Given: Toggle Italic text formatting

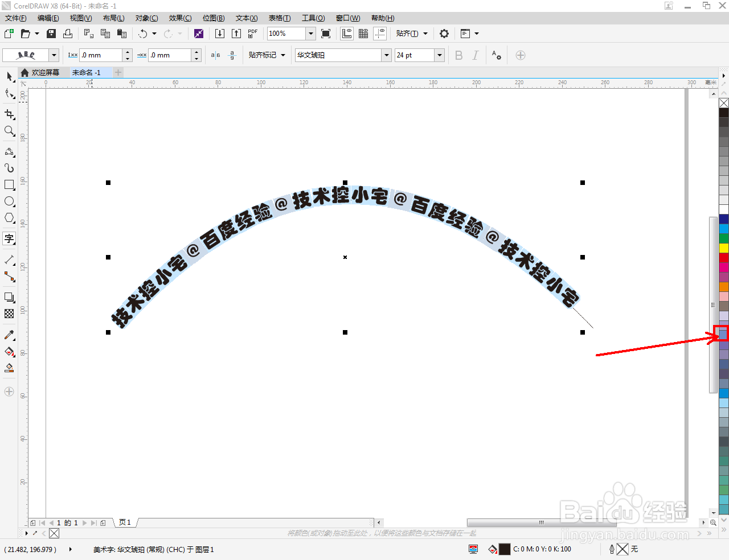Looking at the screenshot, I should (x=476, y=55).
